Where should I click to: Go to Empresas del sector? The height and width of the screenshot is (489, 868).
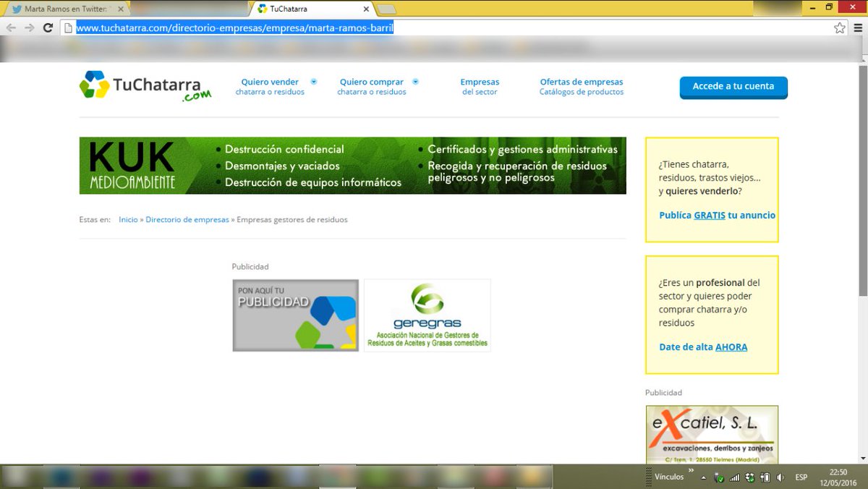(480, 87)
